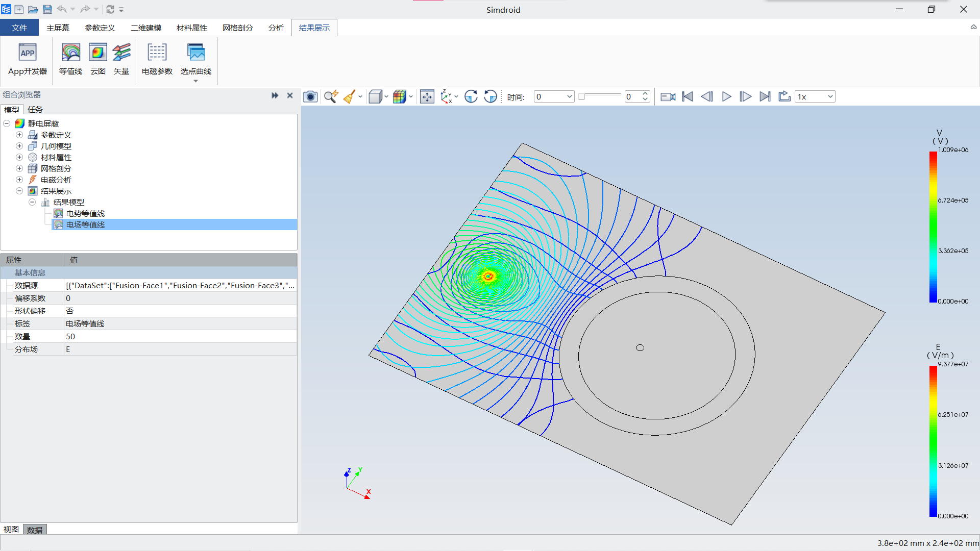
Task: Collapse the ribbon with top-right chevron
Action: tap(973, 28)
